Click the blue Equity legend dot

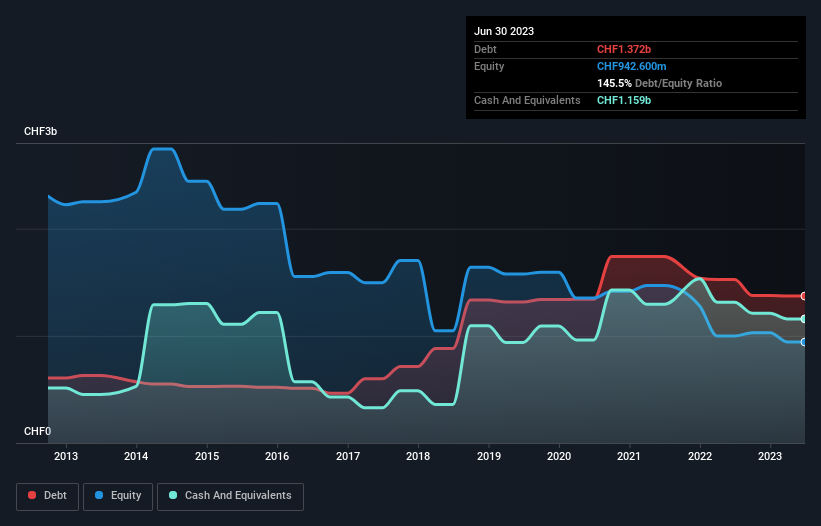pos(99,495)
